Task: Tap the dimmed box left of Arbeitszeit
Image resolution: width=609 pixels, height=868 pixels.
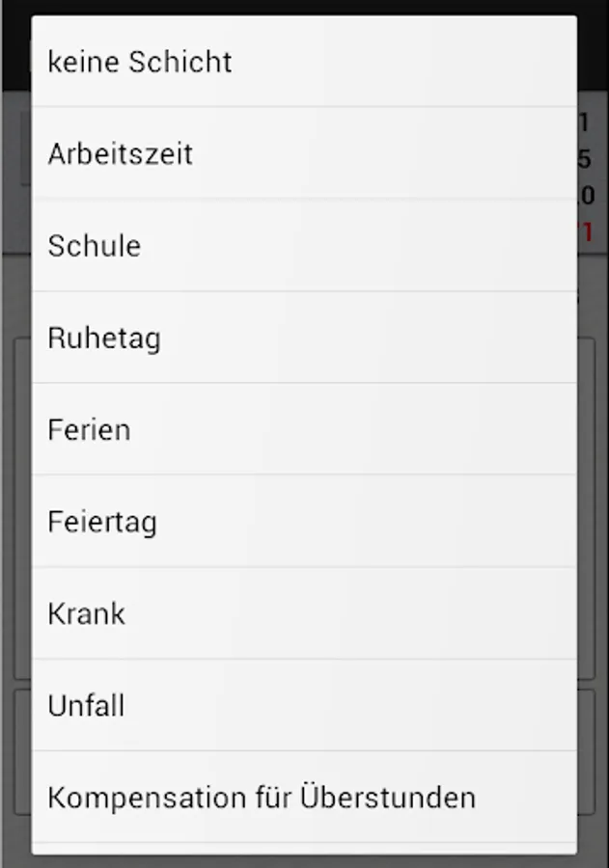Action: point(26,149)
